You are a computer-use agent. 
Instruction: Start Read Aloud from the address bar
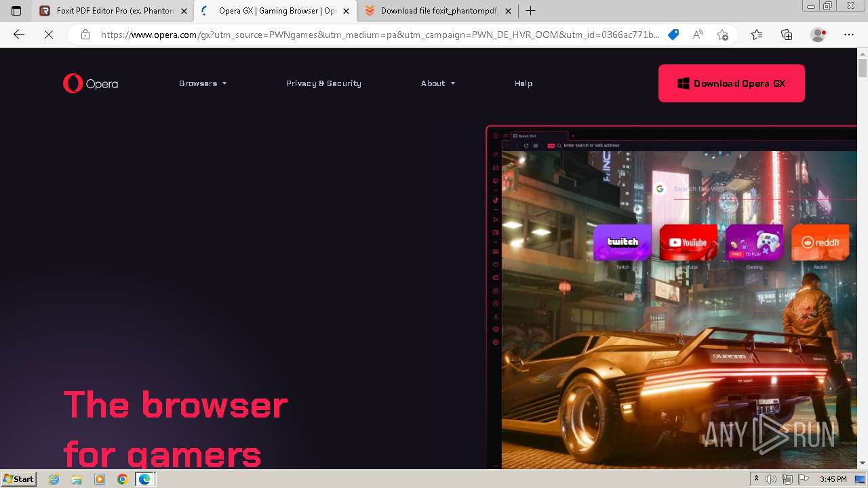tap(698, 35)
